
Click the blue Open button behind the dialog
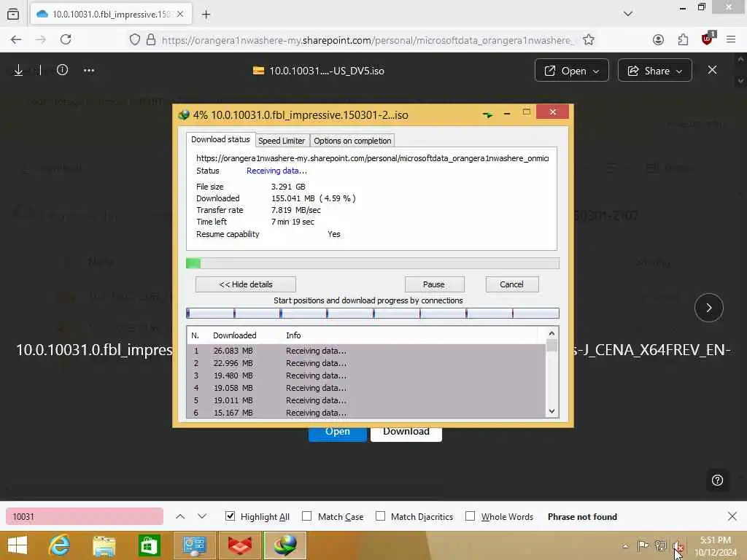[337, 433]
